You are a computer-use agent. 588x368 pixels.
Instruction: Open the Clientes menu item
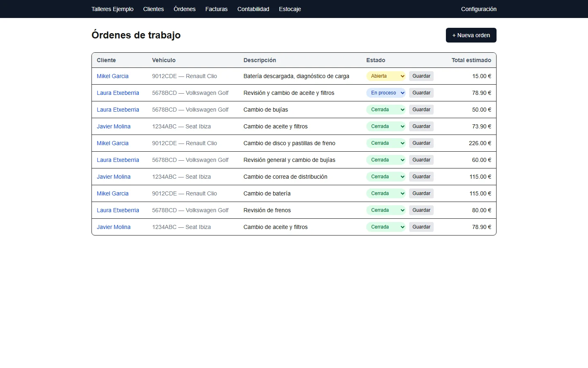click(x=154, y=9)
